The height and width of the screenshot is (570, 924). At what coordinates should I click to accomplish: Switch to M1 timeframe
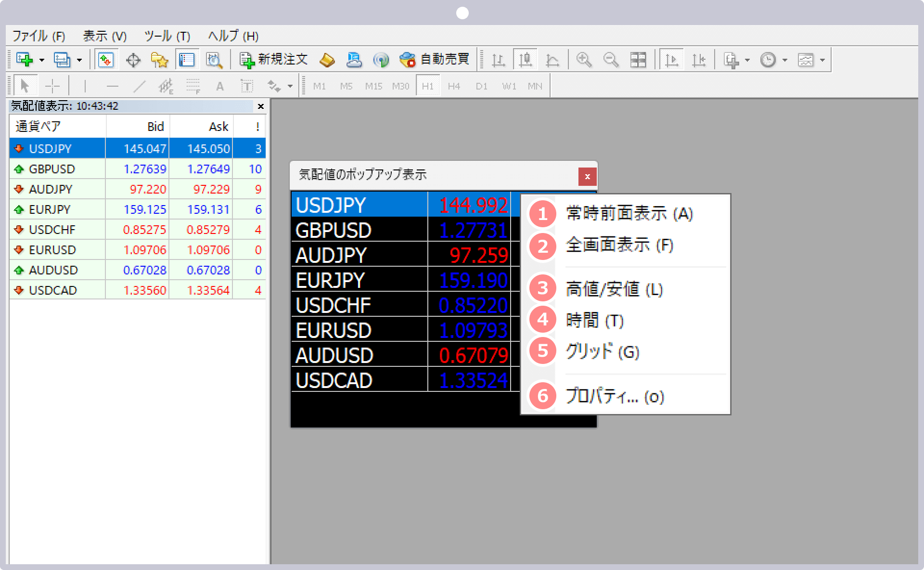pos(320,86)
